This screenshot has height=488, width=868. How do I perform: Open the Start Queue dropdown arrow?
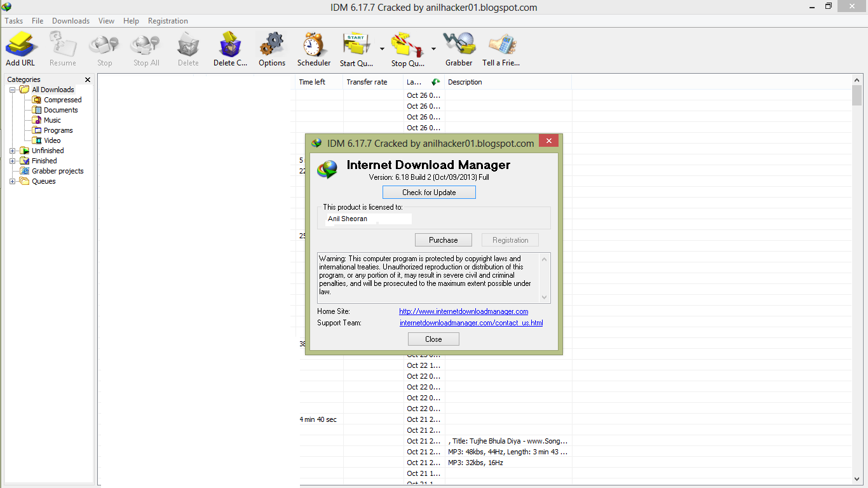pos(382,49)
